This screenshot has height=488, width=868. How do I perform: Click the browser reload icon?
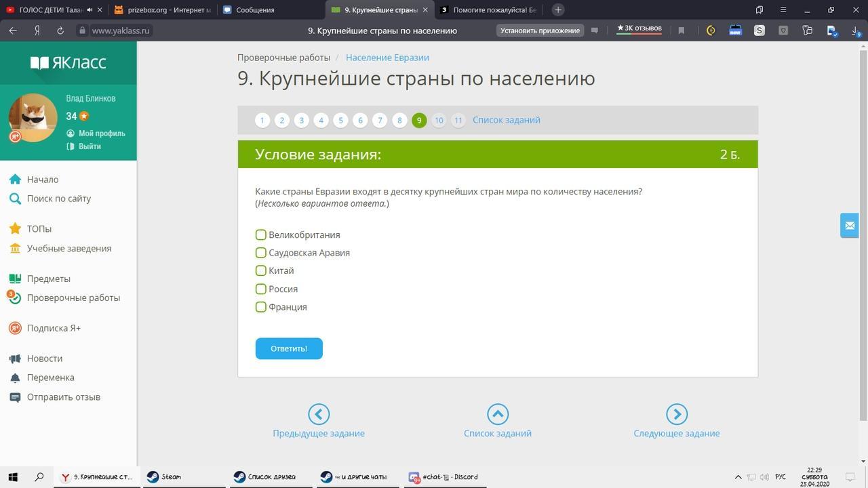click(60, 30)
